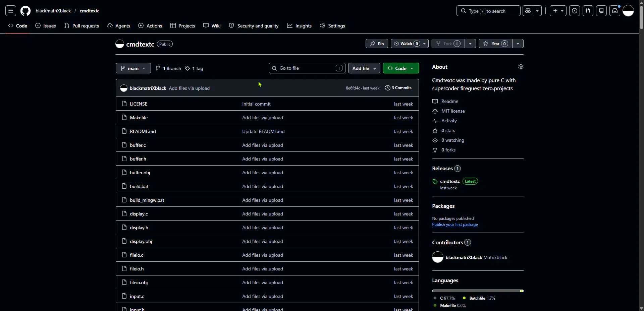Click the Type / to search box
This screenshot has height=311, width=644.
click(x=488, y=11)
